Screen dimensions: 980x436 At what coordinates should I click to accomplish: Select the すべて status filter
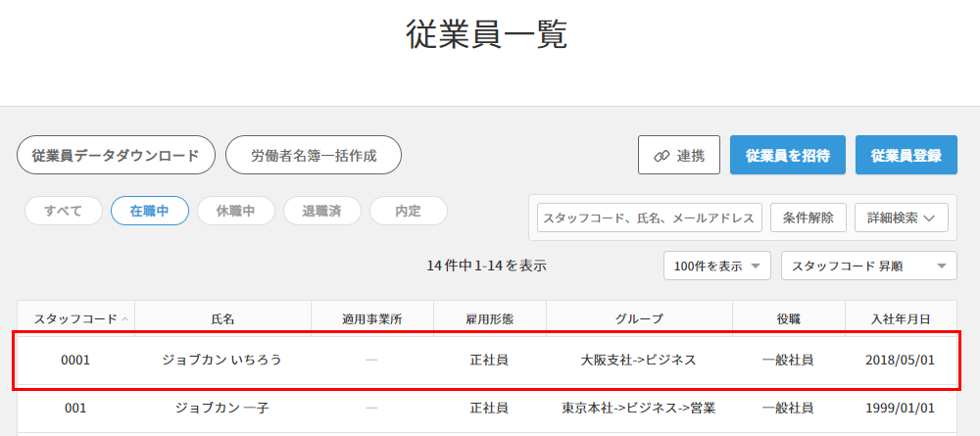[64, 211]
